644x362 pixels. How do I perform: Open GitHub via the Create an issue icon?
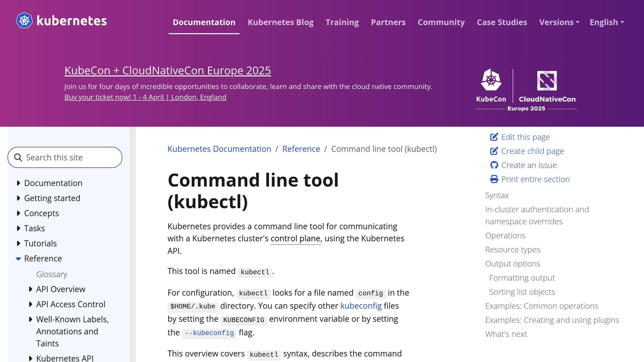coord(494,165)
